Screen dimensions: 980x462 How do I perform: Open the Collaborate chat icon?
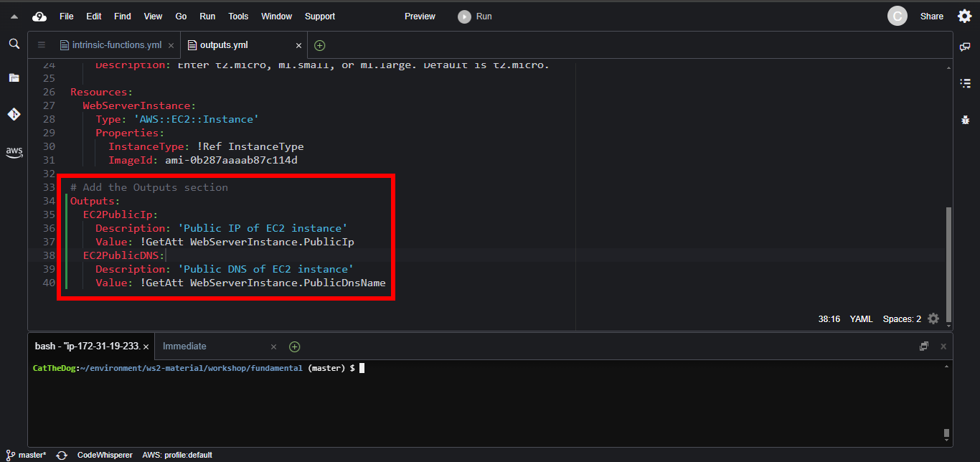pos(965,47)
